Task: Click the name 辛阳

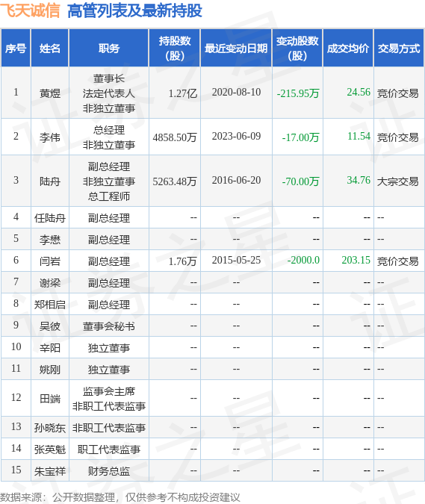Action: tap(50, 348)
